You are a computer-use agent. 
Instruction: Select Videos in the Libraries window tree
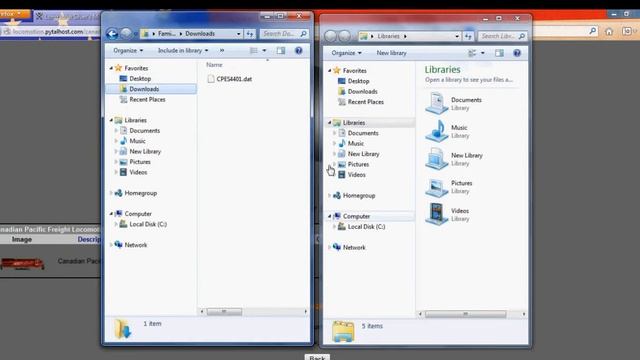tap(356, 175)
